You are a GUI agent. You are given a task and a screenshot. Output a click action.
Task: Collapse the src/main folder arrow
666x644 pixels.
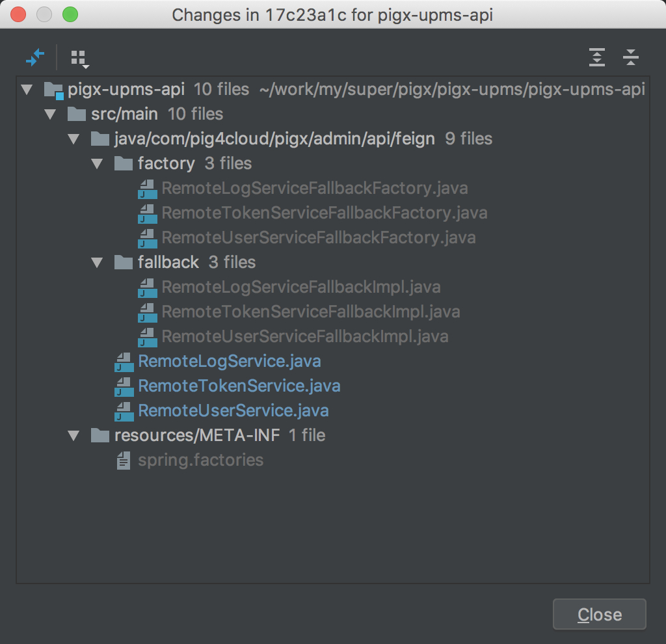click(x=51, y=114)
